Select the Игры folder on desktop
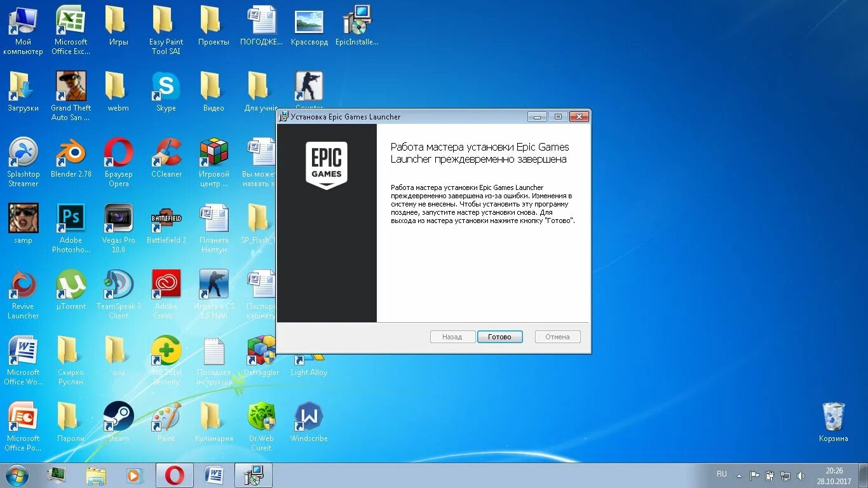 click(118, 27)
